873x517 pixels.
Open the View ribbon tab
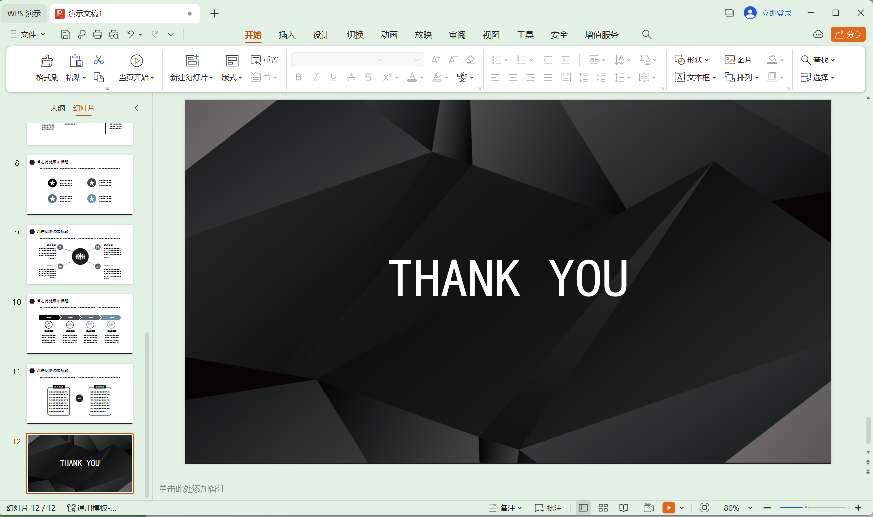[491, 35]
